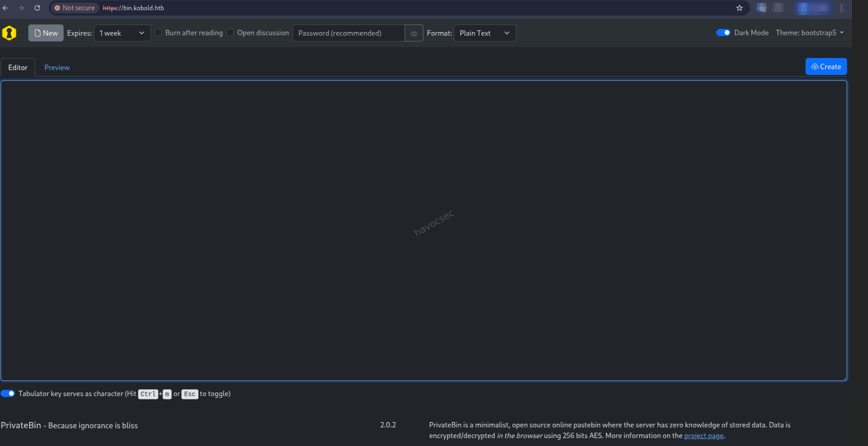868x446 pixels.
Task: Go forward with browser forward arrow
Action: (21, 8)
